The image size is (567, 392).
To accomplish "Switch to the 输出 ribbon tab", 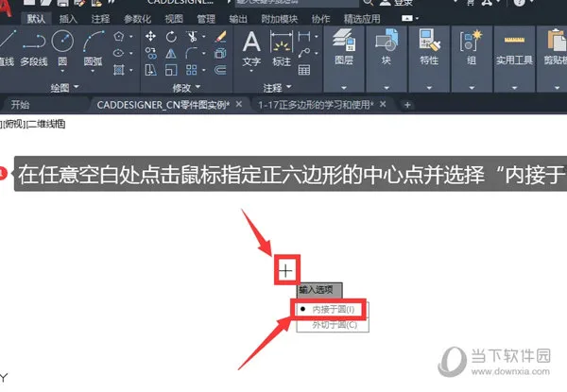I will (x=238, y=19).
